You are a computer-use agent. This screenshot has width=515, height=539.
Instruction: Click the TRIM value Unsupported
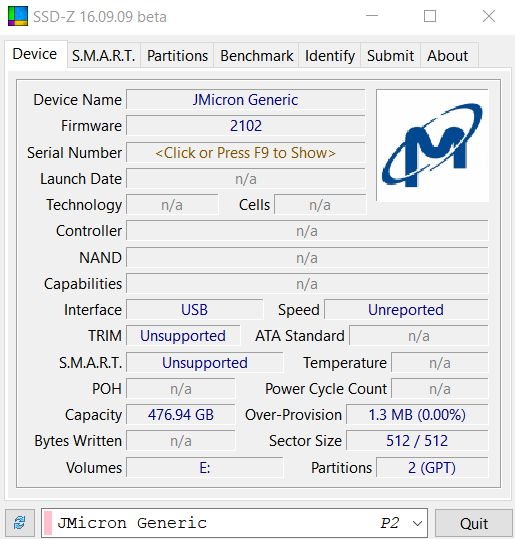(183, 336)
